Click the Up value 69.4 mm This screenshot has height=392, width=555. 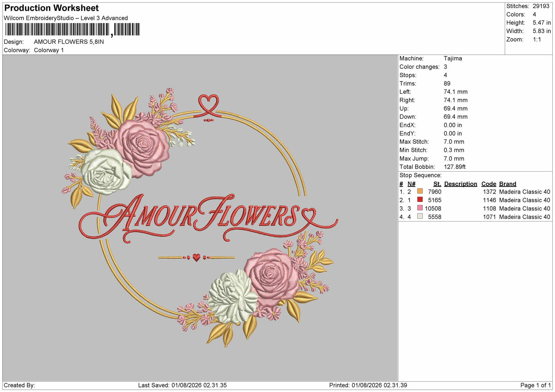[456, 109]
